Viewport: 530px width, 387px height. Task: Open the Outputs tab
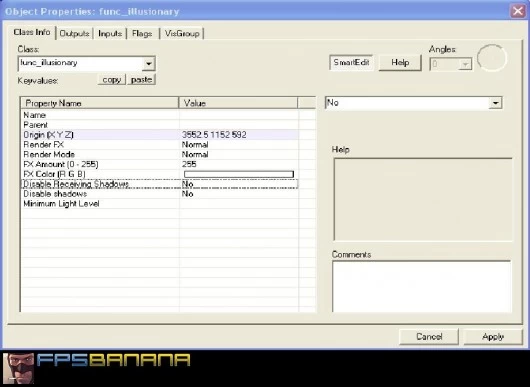pyautogui.click(x=74, y=33)
